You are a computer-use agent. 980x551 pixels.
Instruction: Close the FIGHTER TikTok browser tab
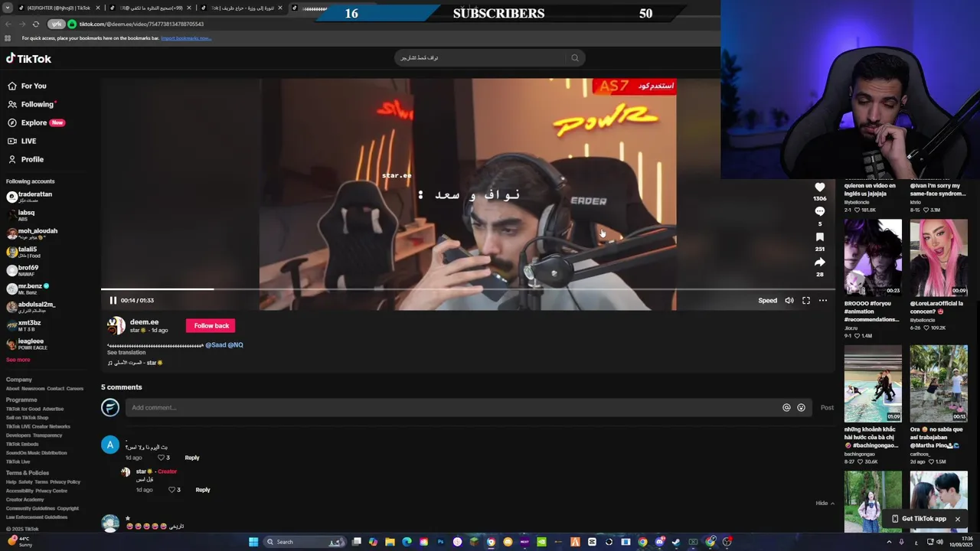(98, 8)
